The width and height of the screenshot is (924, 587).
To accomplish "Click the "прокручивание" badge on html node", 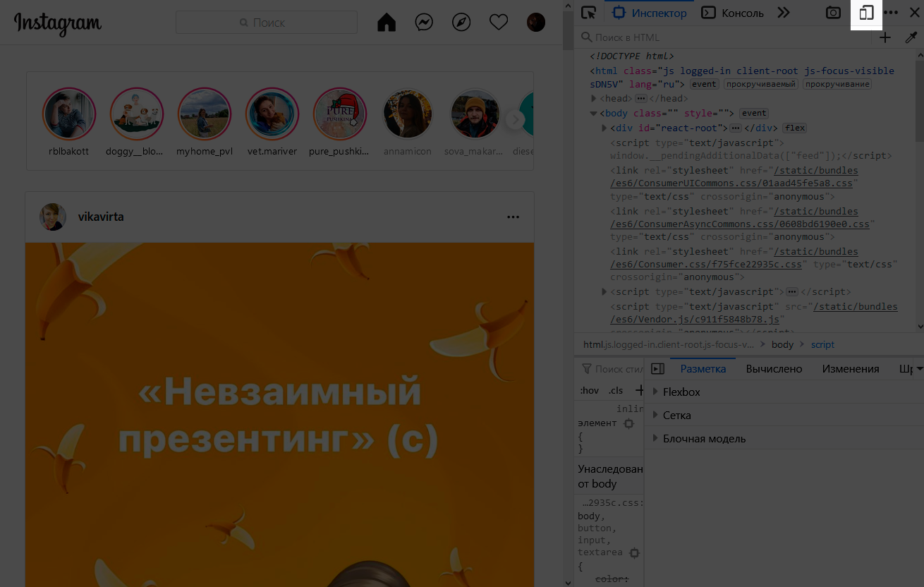I will 837,85.
